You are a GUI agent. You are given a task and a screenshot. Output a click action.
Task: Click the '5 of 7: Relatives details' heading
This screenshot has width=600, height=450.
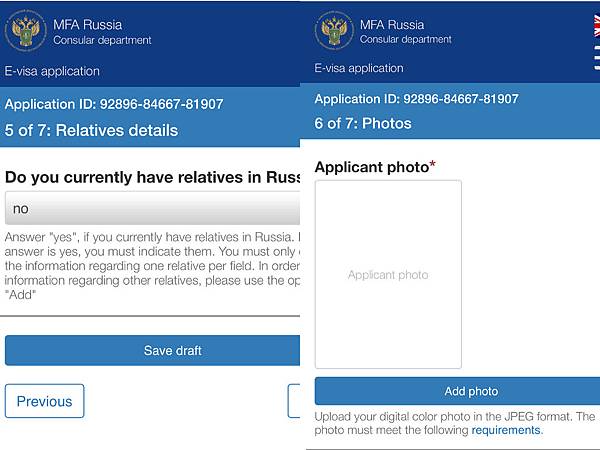click(91, 130)
